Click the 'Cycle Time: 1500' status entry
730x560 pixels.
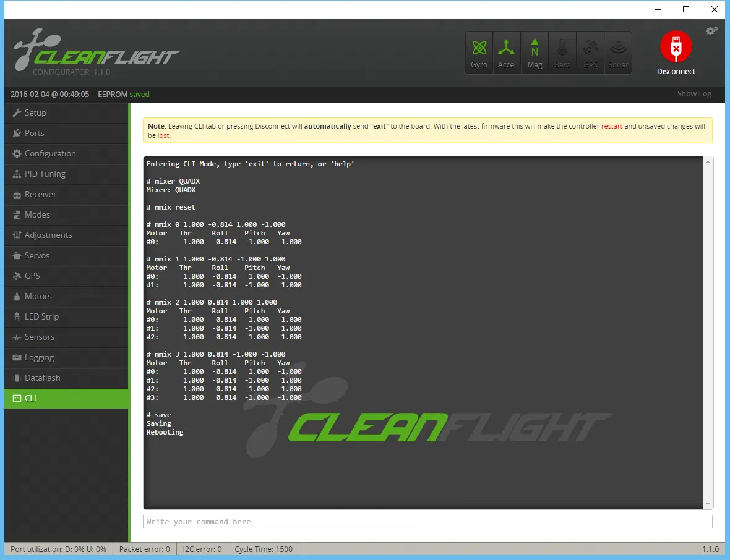coord(264,549)
